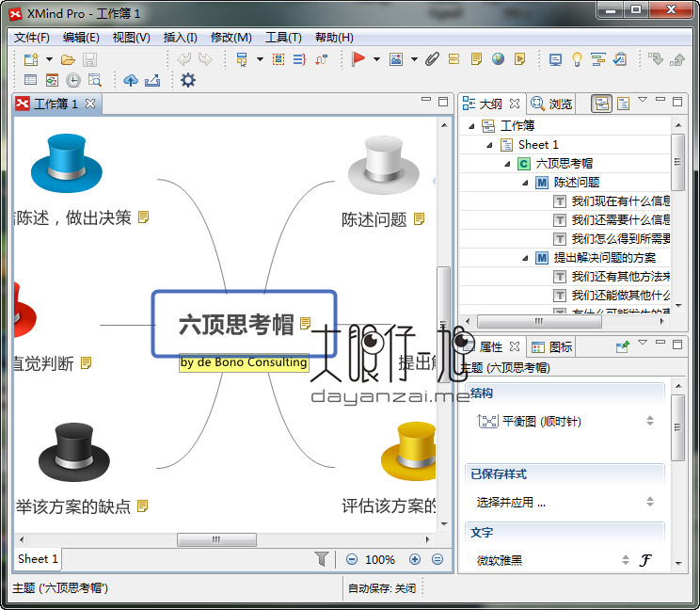The image size is (700, 610).
Task: Open advanced search with the magnifier icon
Action: [x=95, y=80]
